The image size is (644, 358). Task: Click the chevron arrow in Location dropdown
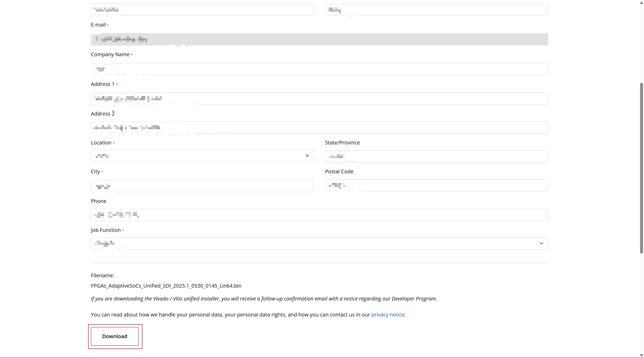coord(307,156)
